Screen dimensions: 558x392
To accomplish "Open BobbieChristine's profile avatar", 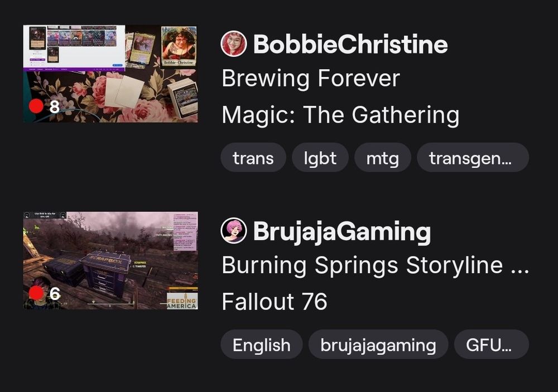I will (x=233, y=43).
